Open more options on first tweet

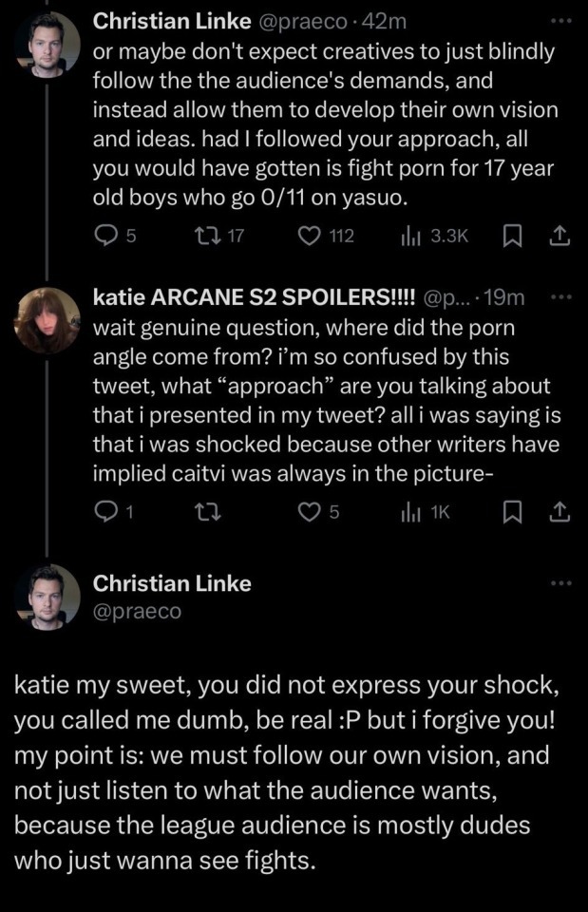[x=562, y=20]
